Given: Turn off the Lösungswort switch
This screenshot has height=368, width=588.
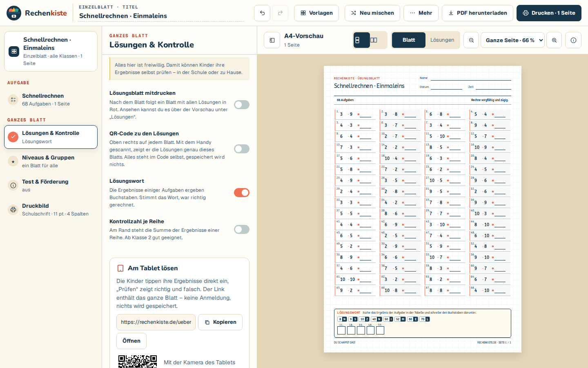Looking at the screenshot, I should click(x=242, y=193).
